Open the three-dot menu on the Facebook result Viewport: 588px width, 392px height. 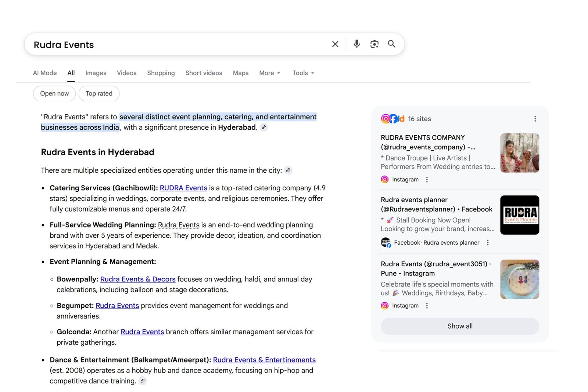(x=488, y=242)
